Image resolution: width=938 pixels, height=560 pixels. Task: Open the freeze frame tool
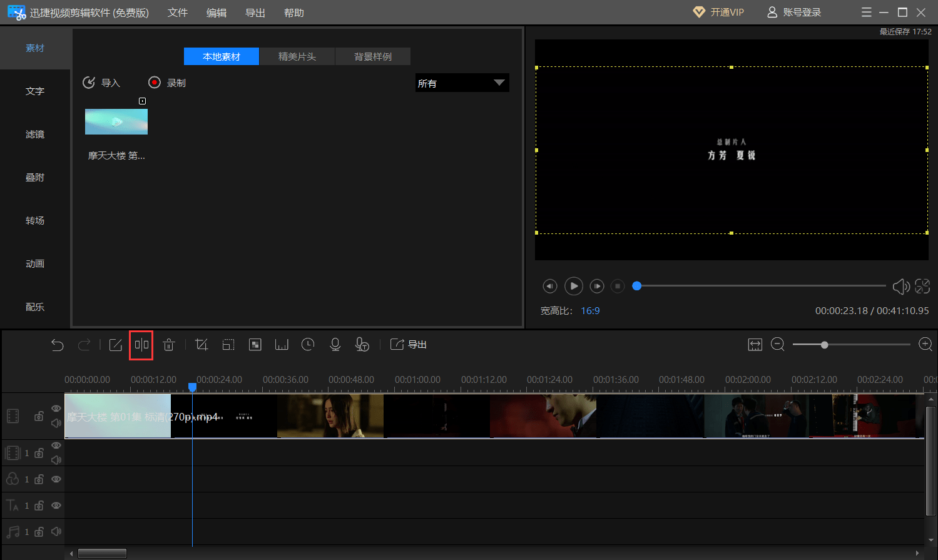click(x=282, y=345)
